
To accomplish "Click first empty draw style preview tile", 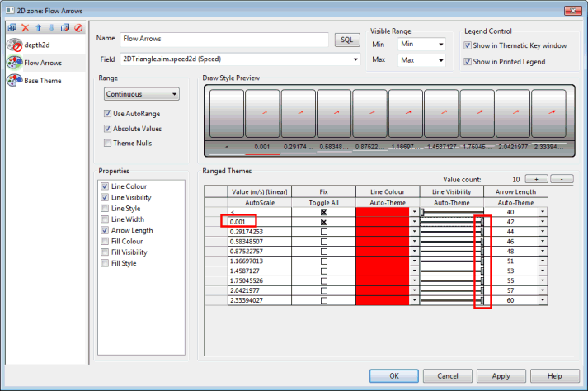I will click(x=227, y=113).
